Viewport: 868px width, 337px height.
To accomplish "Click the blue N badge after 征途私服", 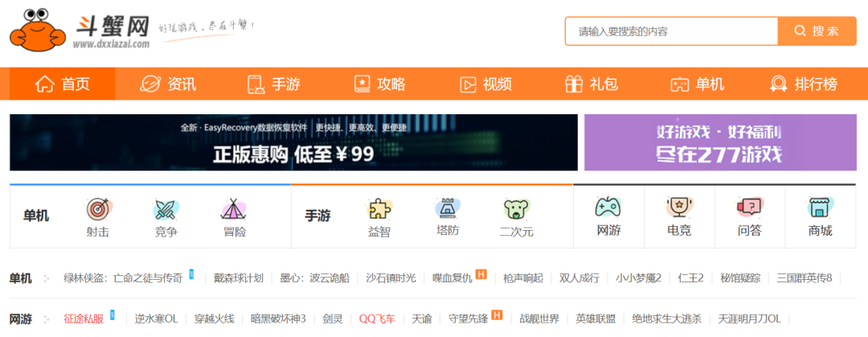I will pos(113,315).
